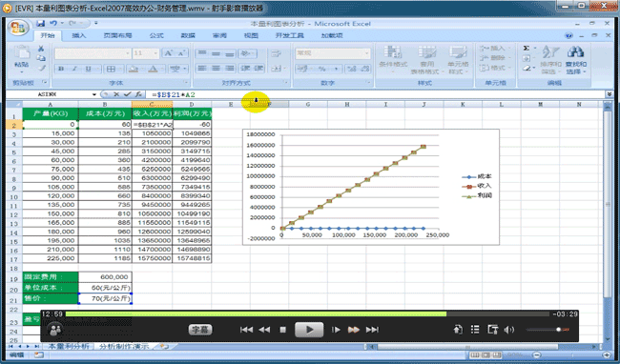Screen dimensions: 620x364
Task: Click the AutoSum sigma icon
Action: point(527,49)
